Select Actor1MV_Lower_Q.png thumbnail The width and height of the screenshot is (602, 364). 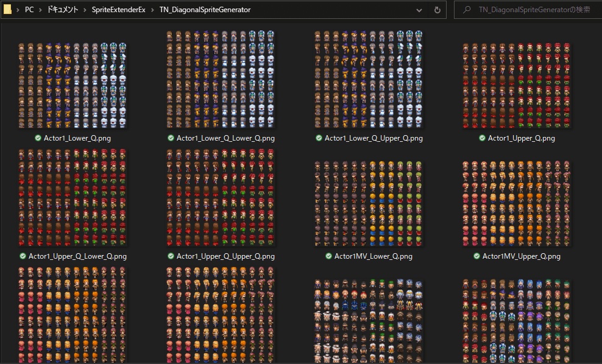coord(369,203)
